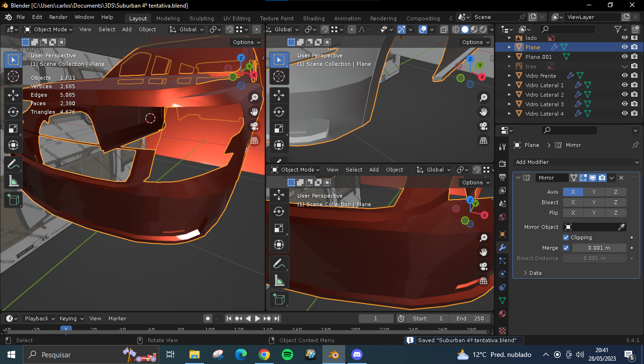
Task: Open the Add Modifier dropdown
Action: 576,162
